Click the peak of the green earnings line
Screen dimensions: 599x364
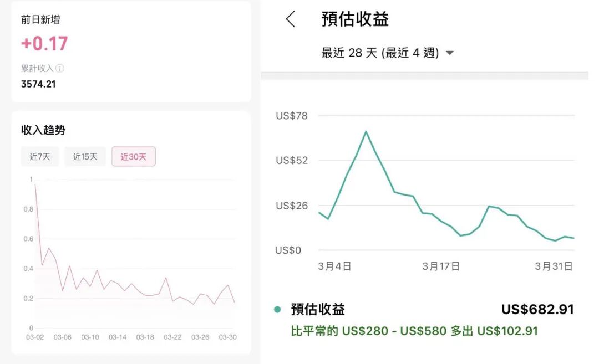pos(366,132)
